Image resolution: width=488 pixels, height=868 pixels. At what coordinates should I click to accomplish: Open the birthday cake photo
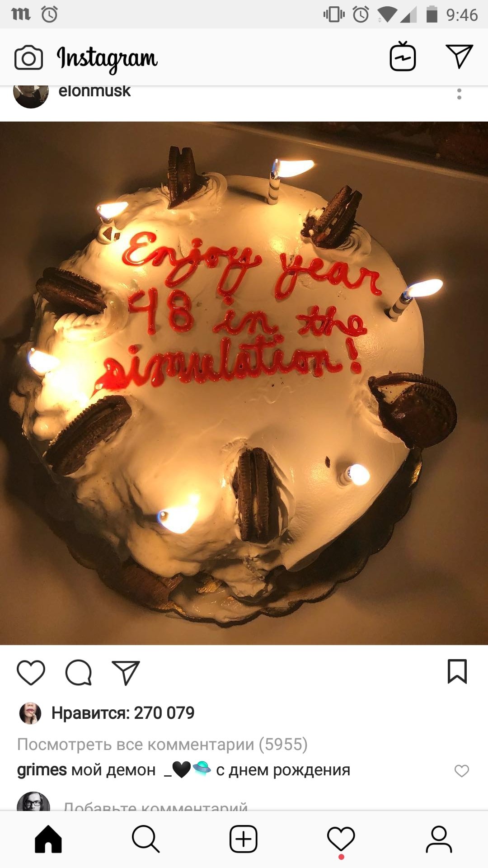point(244,383)
